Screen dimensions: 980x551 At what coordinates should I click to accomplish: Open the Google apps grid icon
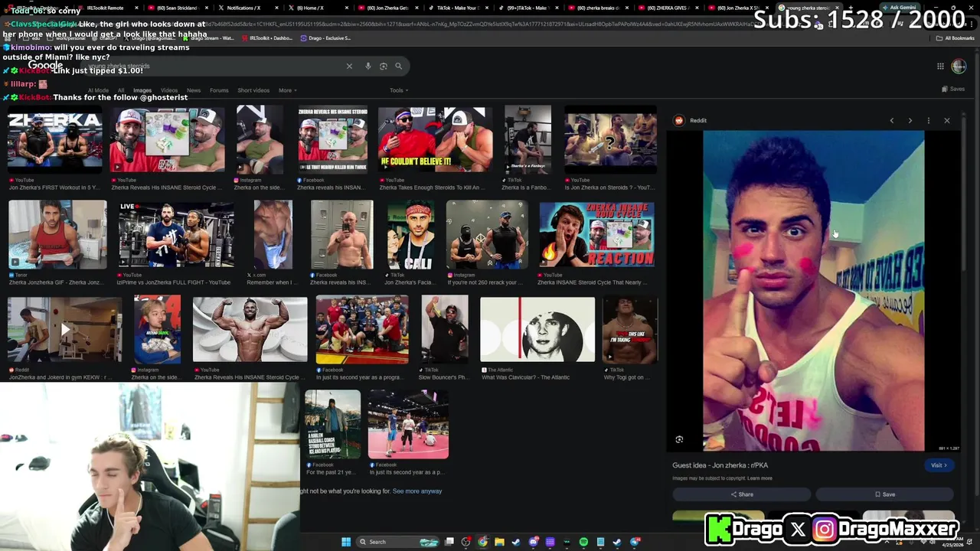point(940,67)
